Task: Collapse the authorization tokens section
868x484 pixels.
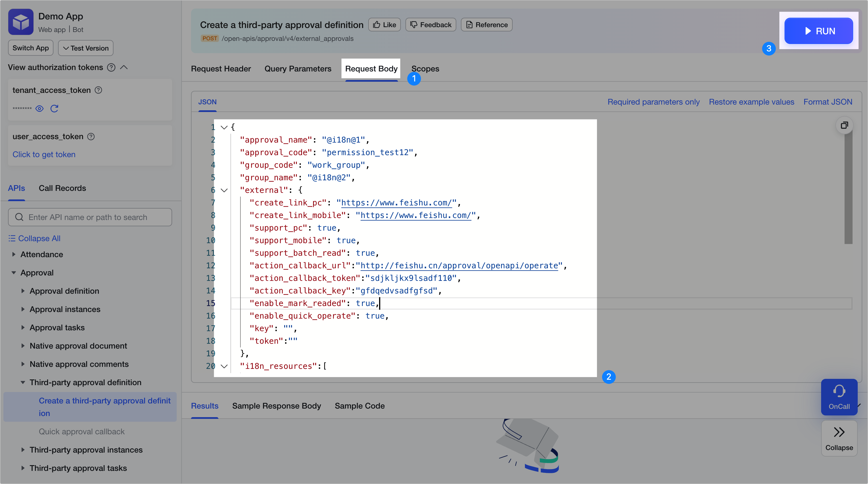Action: tap(124, 67)
